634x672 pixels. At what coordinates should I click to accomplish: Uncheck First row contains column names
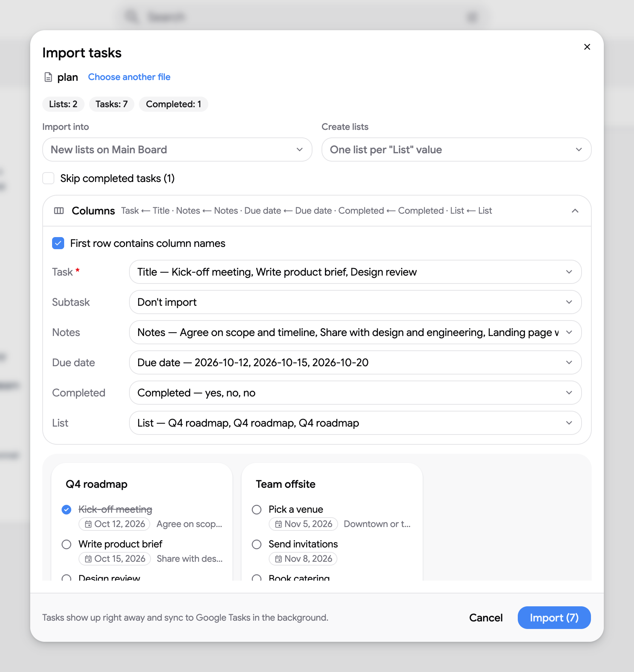coord(58,243)
